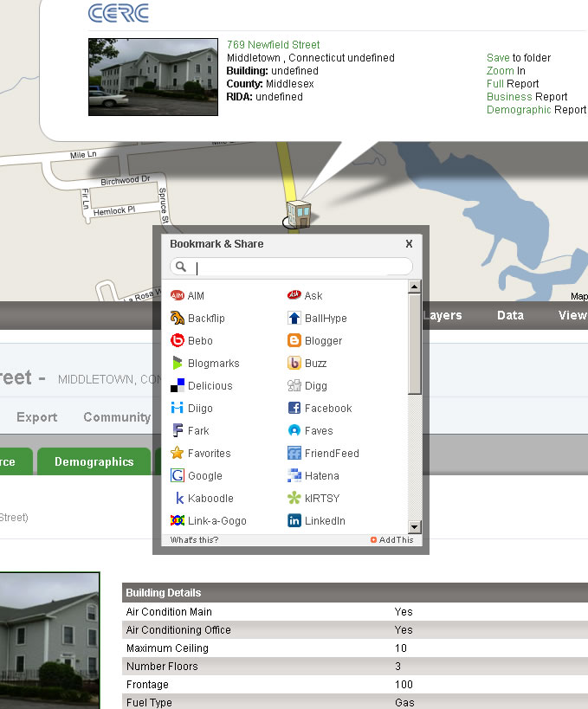The width and height of the screenshot is (588, 709).
Task: Select the BallHype arrow icon
Action: tap(294, 318)
